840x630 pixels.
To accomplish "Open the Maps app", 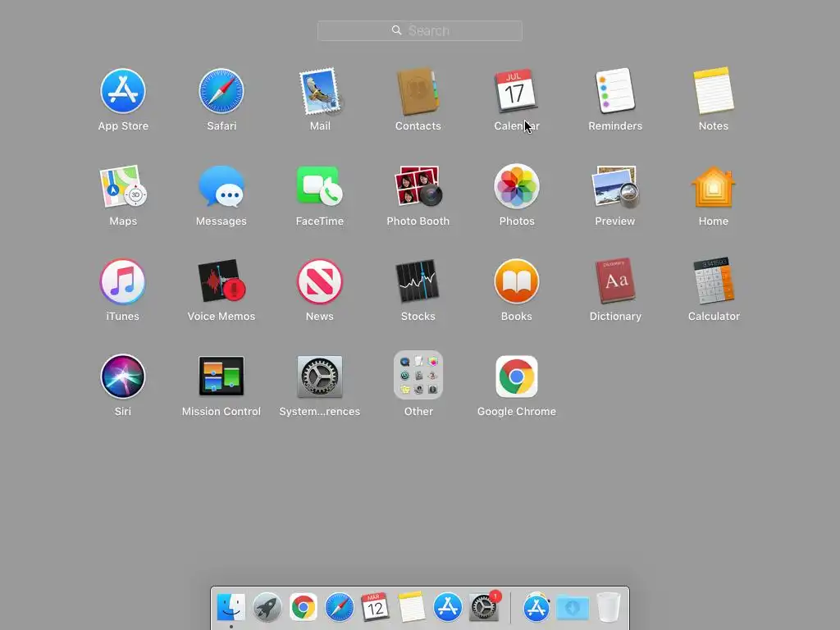I will (123, 186).
